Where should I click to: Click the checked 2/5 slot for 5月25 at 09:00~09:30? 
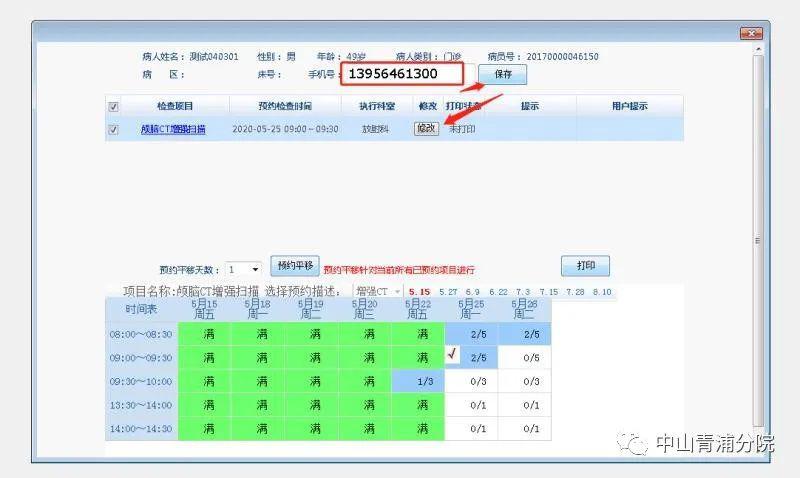click(471, 358)
